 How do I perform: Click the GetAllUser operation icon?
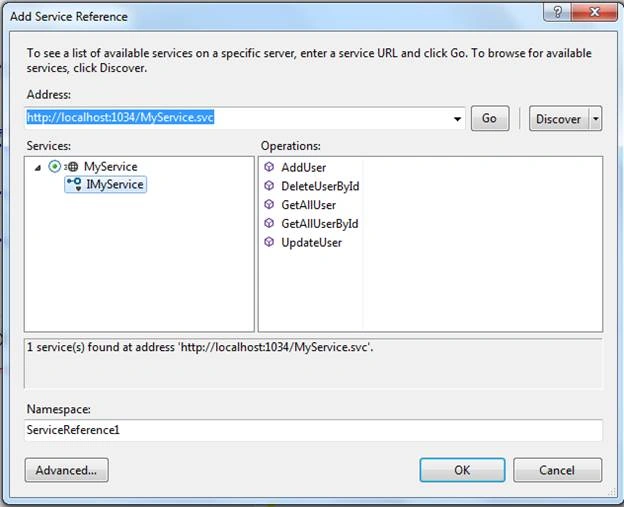click(269, 204)
